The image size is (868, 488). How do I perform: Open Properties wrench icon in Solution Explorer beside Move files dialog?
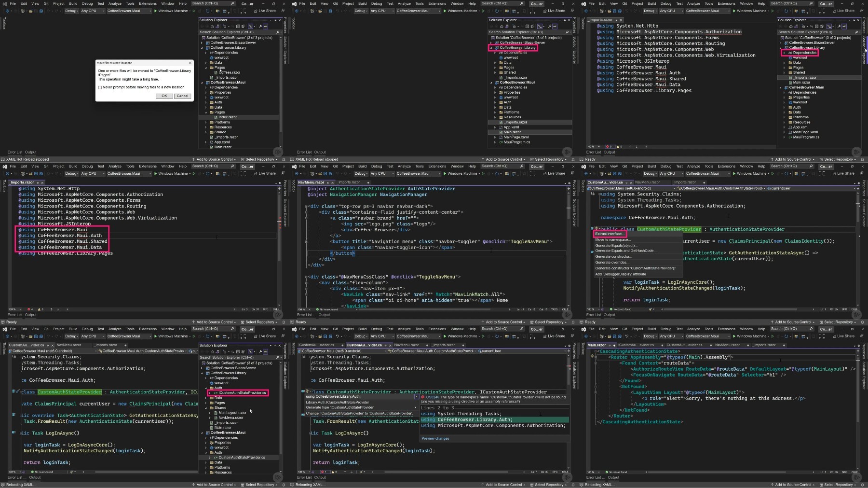point(260,27)
